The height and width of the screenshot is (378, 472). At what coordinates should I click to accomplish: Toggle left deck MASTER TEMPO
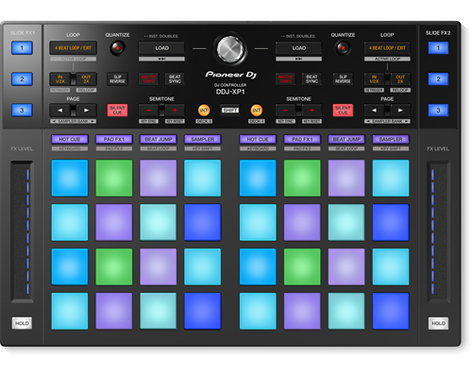coord(148,79)
